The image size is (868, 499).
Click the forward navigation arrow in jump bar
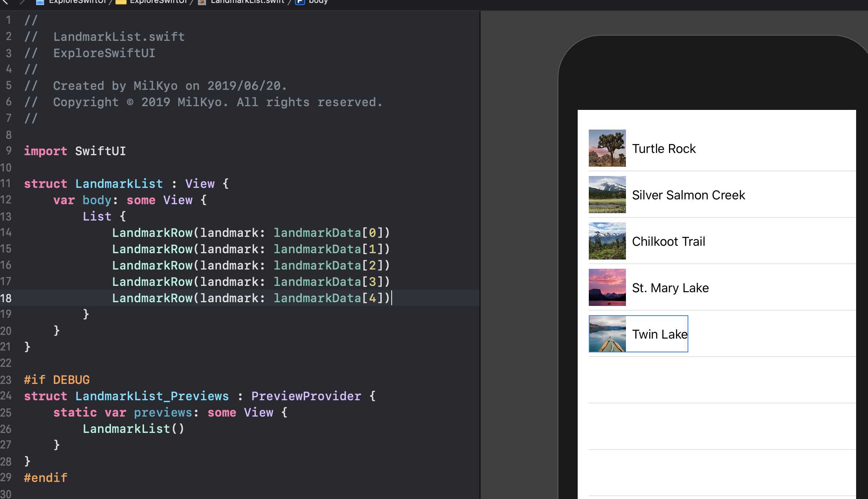[22, 2]
